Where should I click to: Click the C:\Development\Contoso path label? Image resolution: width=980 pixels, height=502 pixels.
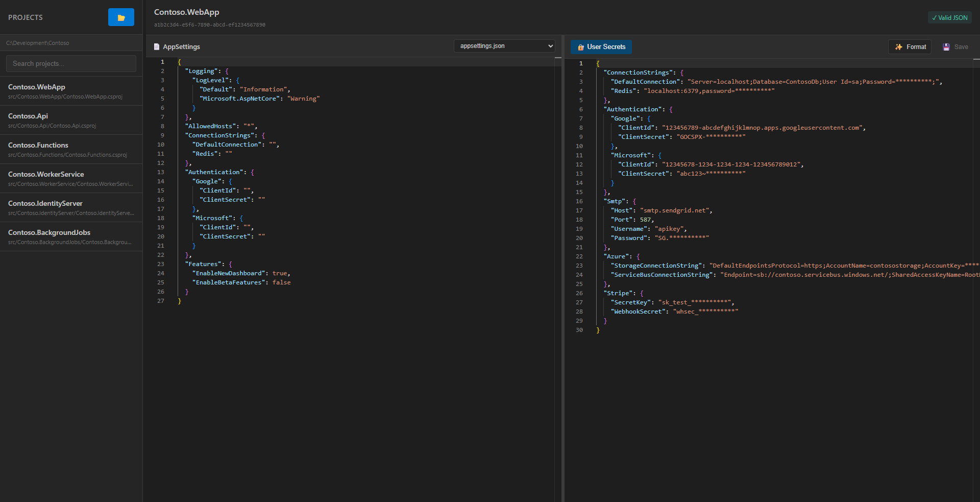tap(38, 43)
